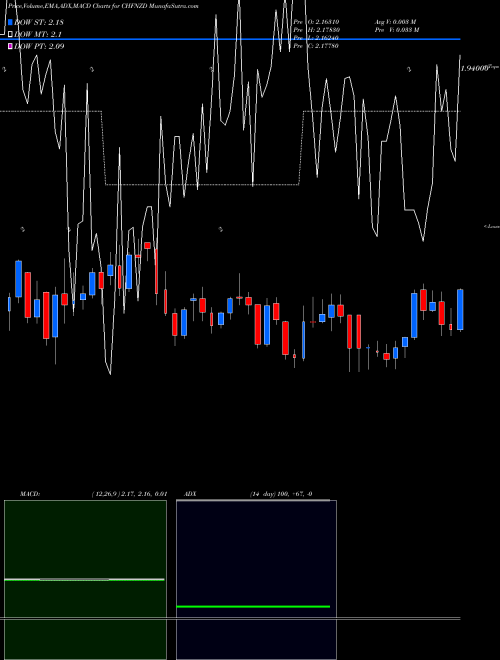Screen dimensions: 500x660
Task: Click the 'Avg V: 0.003 M' volume text
Action: [395, 21]
